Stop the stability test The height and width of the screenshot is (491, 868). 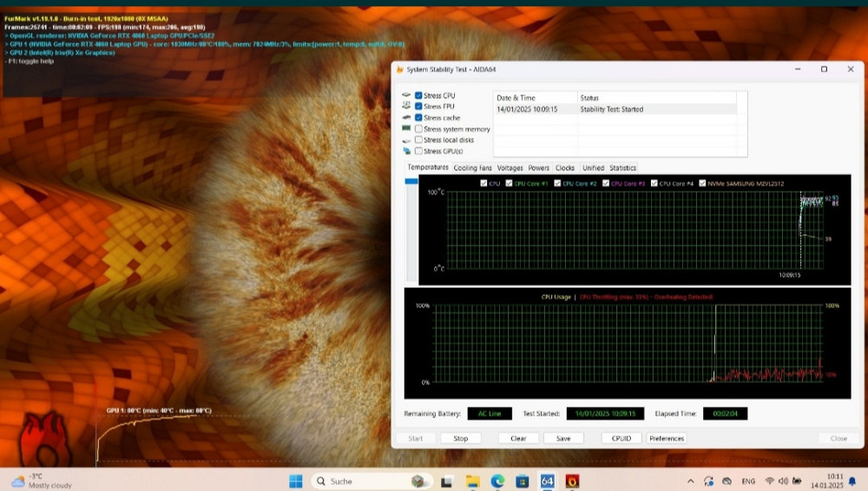pyautogui.click(x=460, y=438)
